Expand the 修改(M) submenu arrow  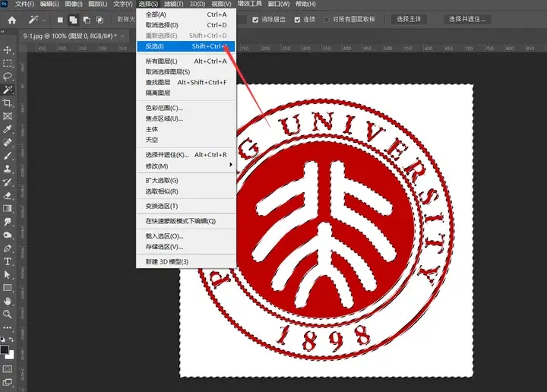coord(231,165)
